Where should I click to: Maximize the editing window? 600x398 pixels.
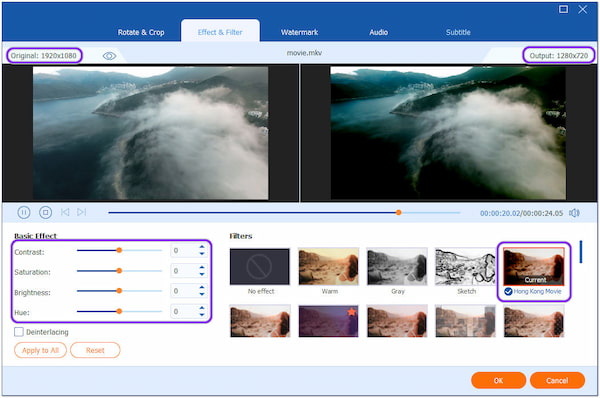click(x=563, y=9)
